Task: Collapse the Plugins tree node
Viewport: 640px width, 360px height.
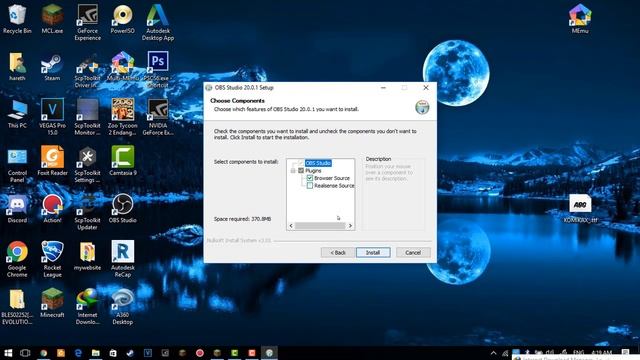Action: (293, 171)
